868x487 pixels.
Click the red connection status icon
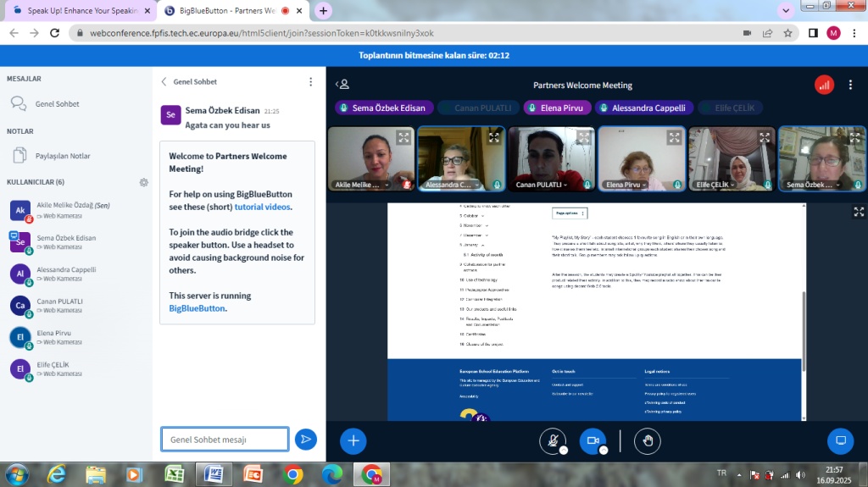824,85
